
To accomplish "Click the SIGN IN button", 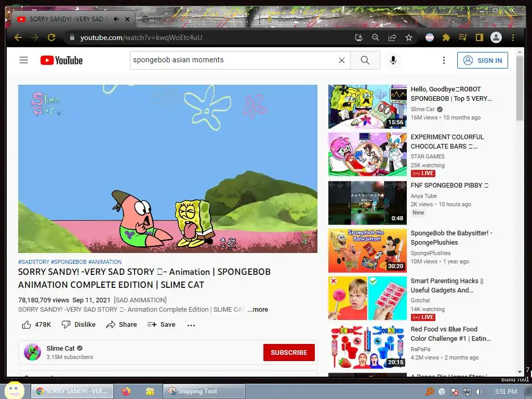I will pos(483,60).
